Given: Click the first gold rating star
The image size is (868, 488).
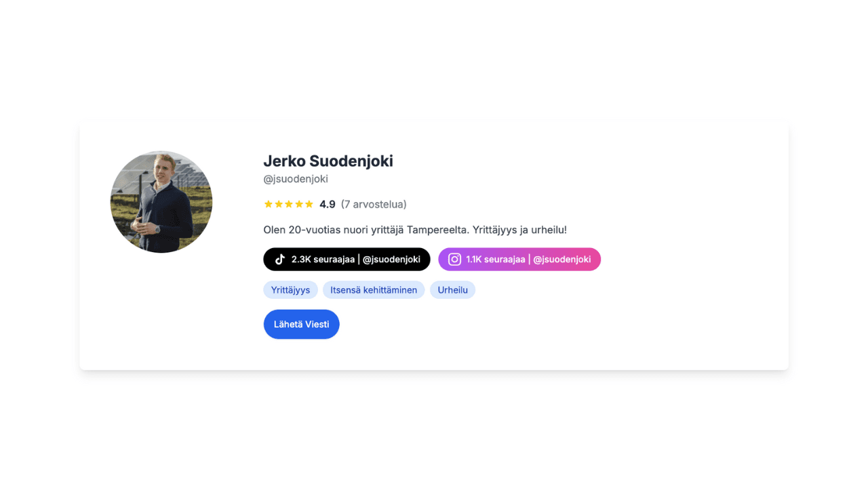Looking at the screenshot, I should coord(269,204).
